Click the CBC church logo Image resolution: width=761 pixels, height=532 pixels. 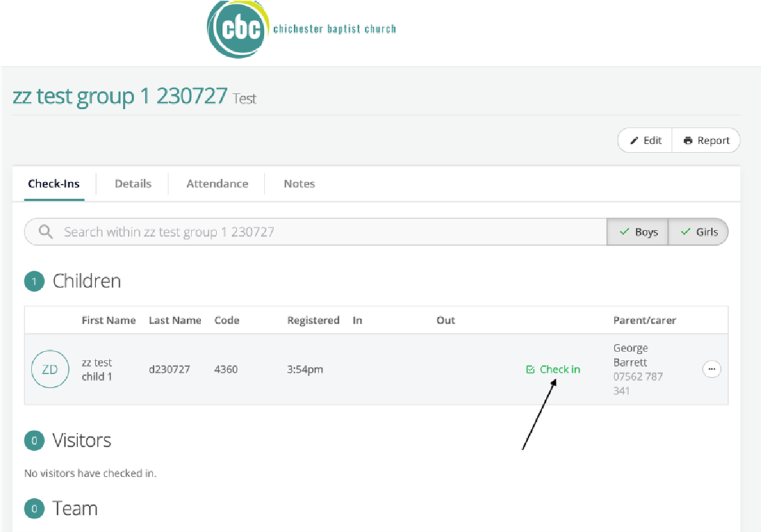[x=237, y=28]
